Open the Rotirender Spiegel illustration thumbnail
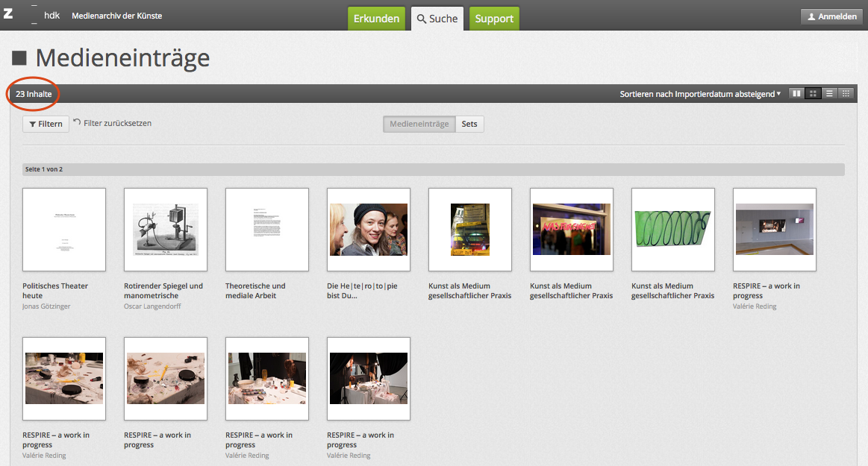This screenshot has width=868, height=466. click(166, 230)
